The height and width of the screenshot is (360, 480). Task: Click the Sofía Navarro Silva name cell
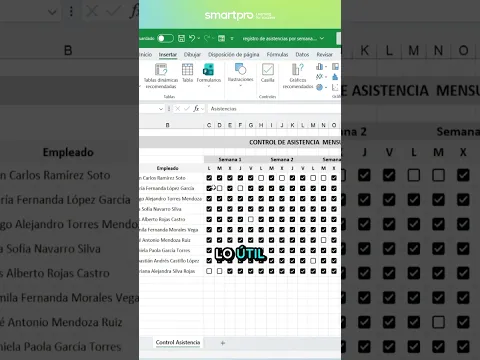(x=171, y=209)
